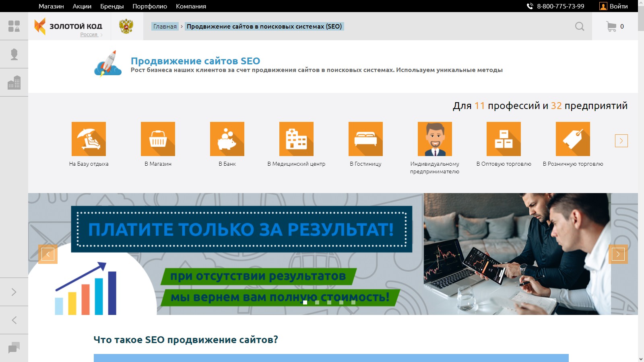The height and width of the screenshot is (362, 644).
Task: Click the Войти login link
Action: pos(619,6)
